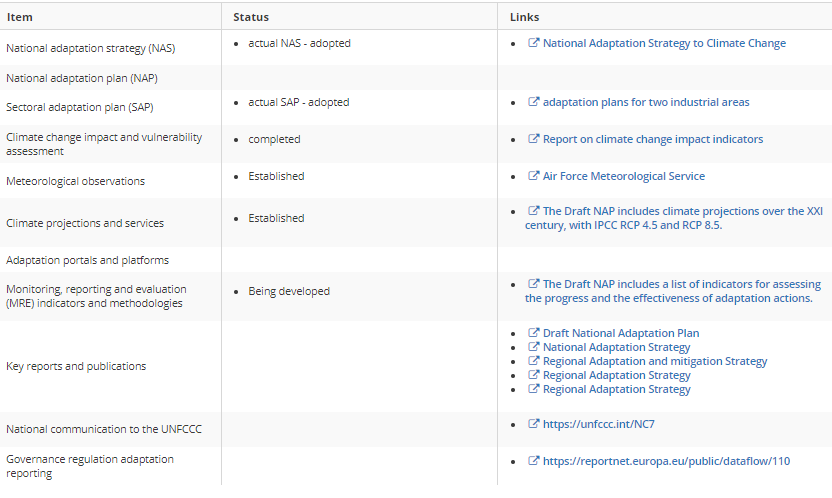Click external-link icon beside adaptation plans for industrial areas

533,101
